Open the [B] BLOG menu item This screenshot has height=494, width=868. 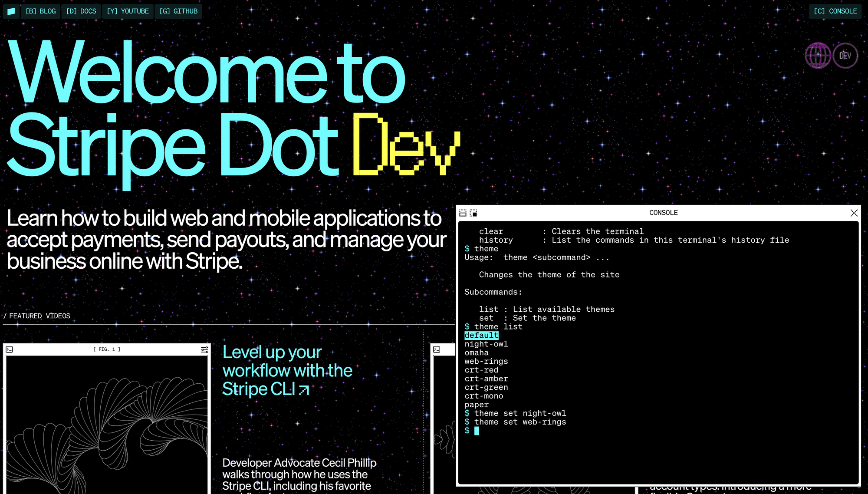tap(40, 11)
